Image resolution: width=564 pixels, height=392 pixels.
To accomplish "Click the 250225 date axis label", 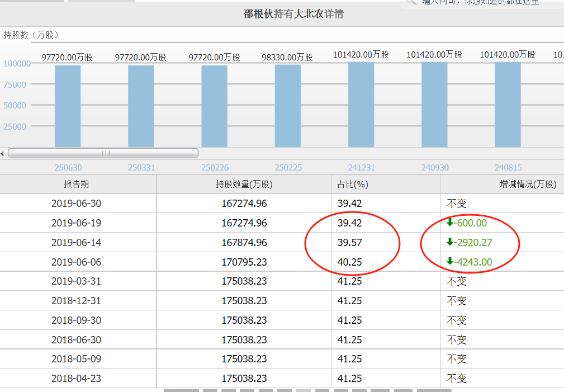I will click(288, 167).
